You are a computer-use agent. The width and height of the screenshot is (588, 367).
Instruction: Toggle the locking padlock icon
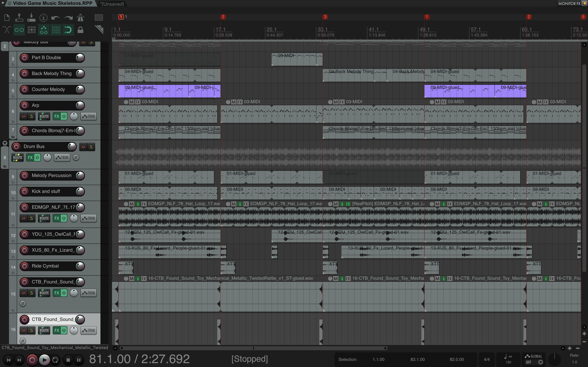click(x=80, y=30)
